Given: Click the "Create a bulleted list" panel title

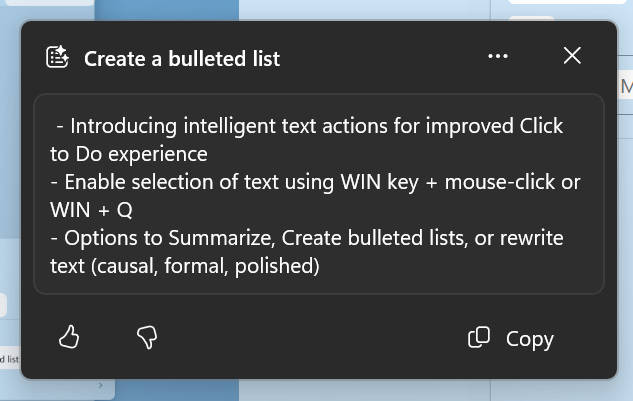Looking at the screenshot, I should (x=182, y=59).
